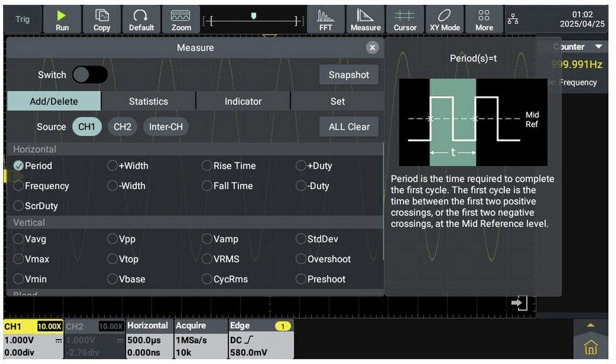Image resolution: width=616 pixels, height=364 pixels.
Task: Open the Zoom waveform tool
Action: [x=181, y=19]
